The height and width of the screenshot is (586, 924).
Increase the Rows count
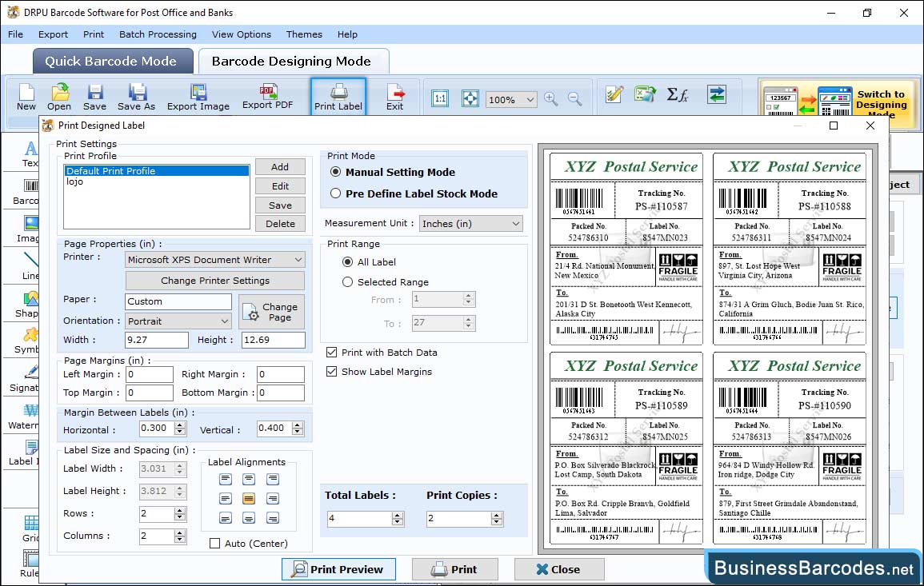point(180,510)
